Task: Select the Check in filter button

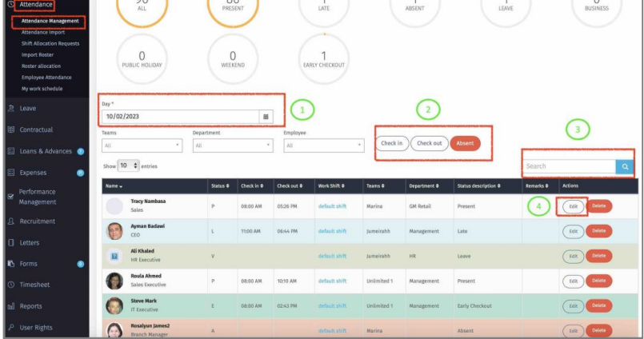Action: point(392,143)
